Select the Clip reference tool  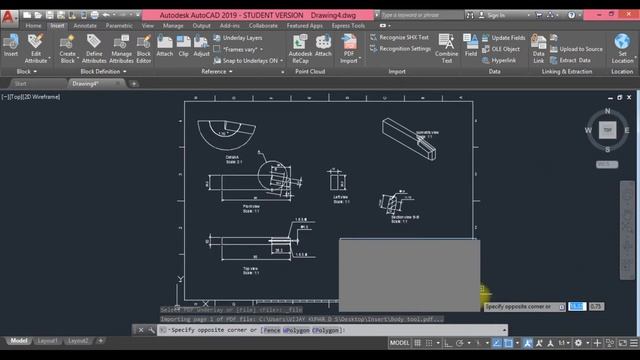(184, 46)
